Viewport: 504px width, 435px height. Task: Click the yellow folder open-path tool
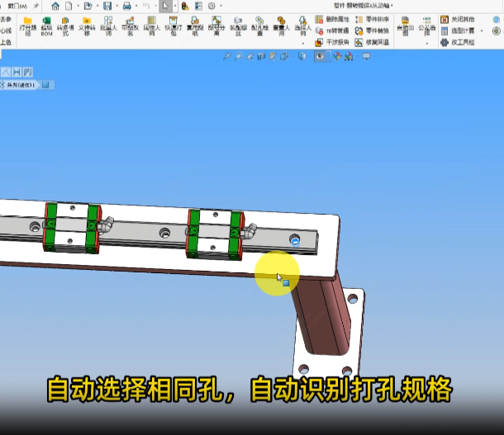coord(27,26)
